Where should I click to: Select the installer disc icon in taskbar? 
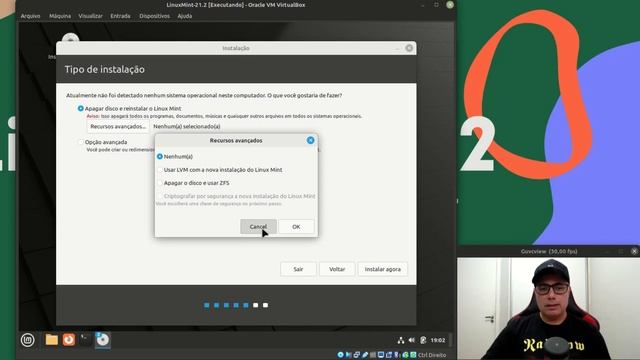[102, 340]
